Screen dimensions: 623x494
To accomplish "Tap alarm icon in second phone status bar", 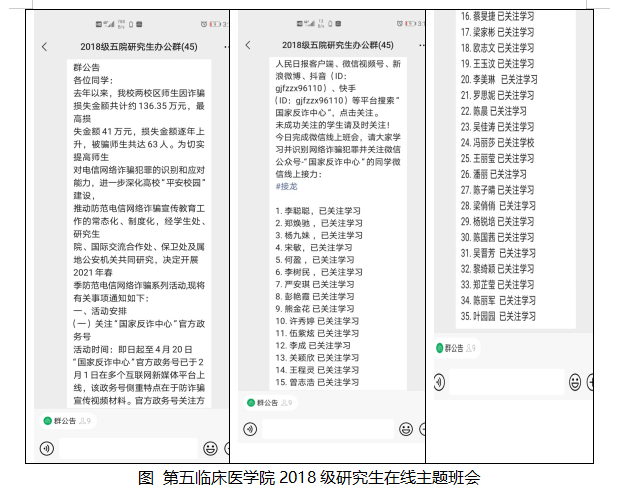I will pyautogui.click(x=400, y=24).
